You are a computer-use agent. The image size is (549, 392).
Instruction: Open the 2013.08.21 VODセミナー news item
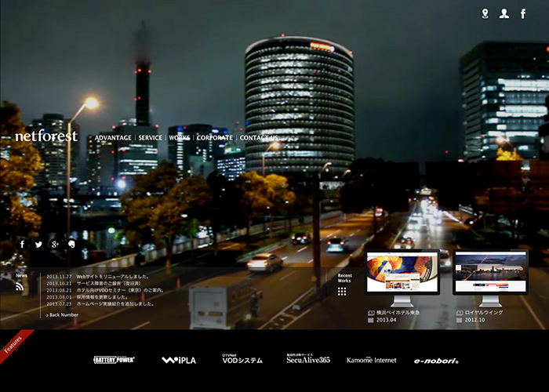point(105,290)
